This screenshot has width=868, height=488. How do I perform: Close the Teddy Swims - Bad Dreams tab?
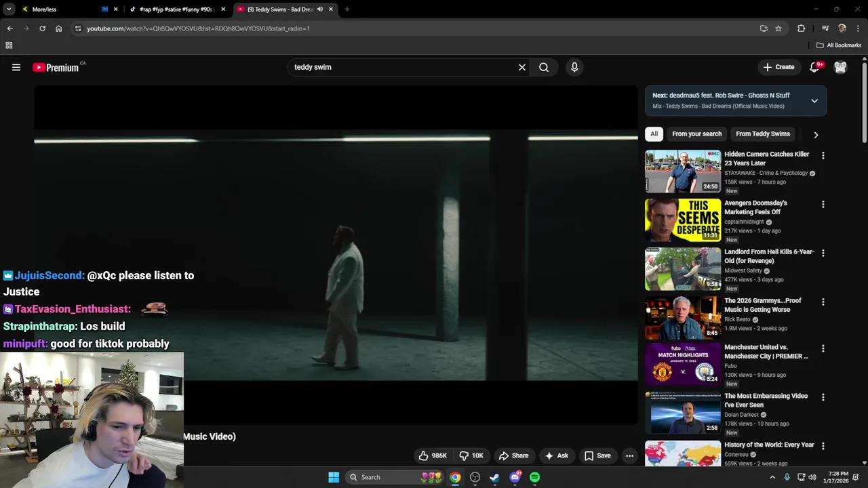(331, 9)
